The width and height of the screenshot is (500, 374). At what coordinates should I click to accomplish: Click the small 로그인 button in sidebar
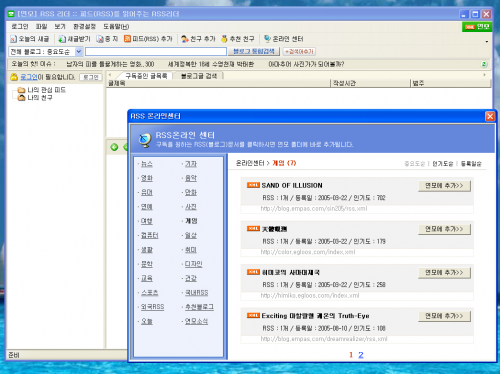pyautogui.click(x=91, y=77)
